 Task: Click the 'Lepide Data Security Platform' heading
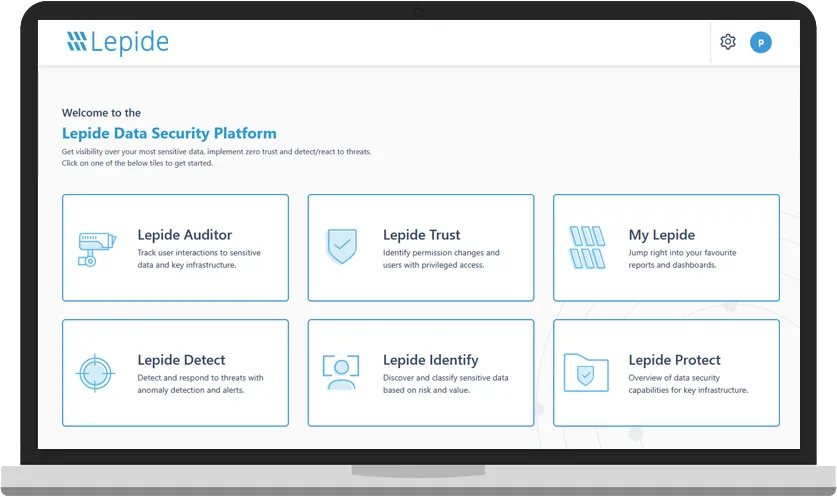(169, 133)
